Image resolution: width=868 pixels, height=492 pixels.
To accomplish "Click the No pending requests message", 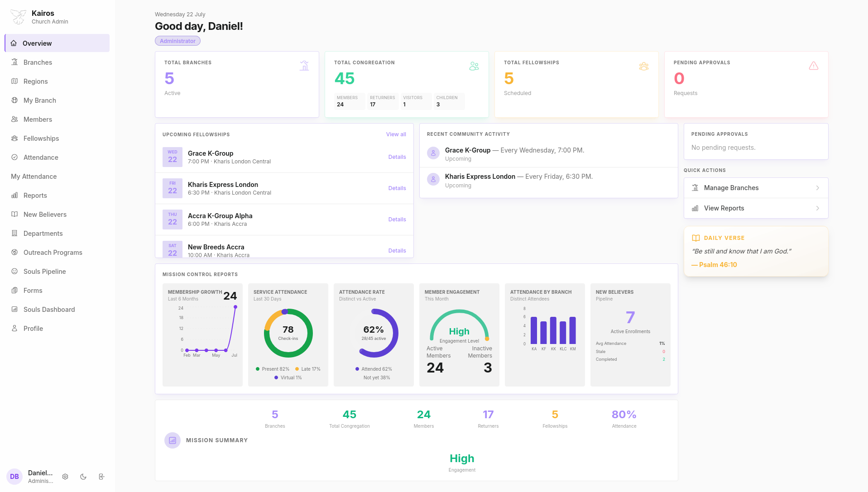I will (723, 148).
